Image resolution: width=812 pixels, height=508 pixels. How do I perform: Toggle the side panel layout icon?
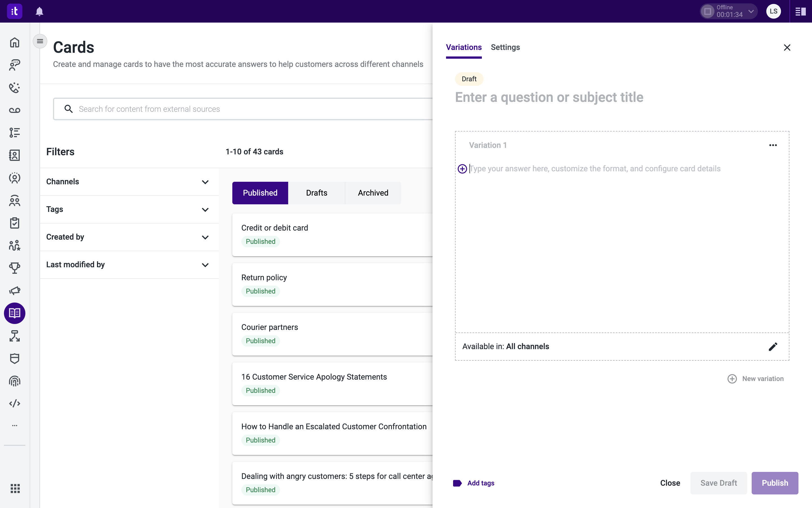tap(801, 11)
